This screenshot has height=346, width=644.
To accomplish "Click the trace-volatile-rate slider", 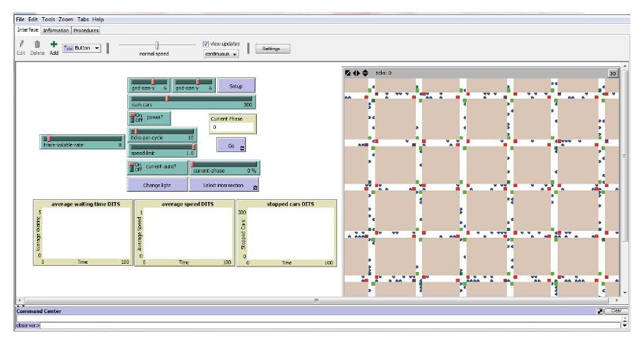I will click(x=82, y=142).
